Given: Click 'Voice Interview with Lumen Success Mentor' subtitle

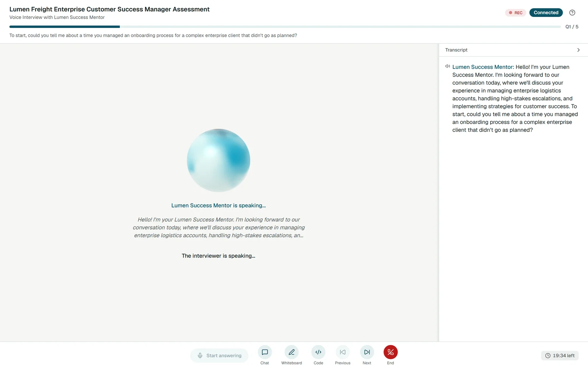Looking at the screenshot, I should (x=57, y=17).
